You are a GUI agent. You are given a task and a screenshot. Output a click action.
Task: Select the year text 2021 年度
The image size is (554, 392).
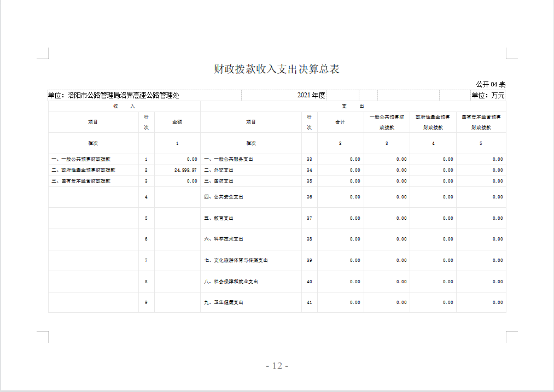click(311, 95)
